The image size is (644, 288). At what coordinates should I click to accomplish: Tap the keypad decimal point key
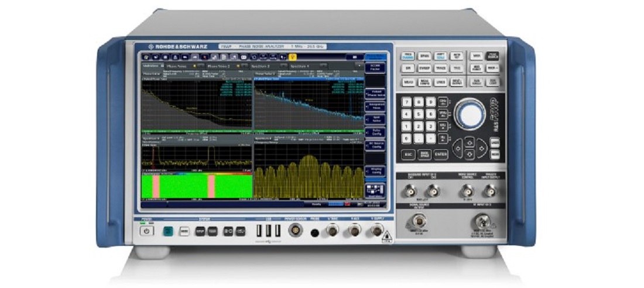point(419,139)
